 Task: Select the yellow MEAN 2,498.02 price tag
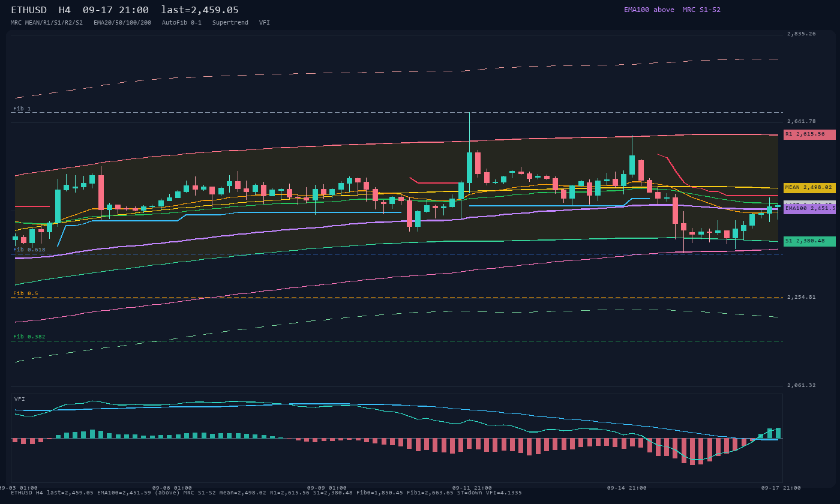tap(809, 188)
